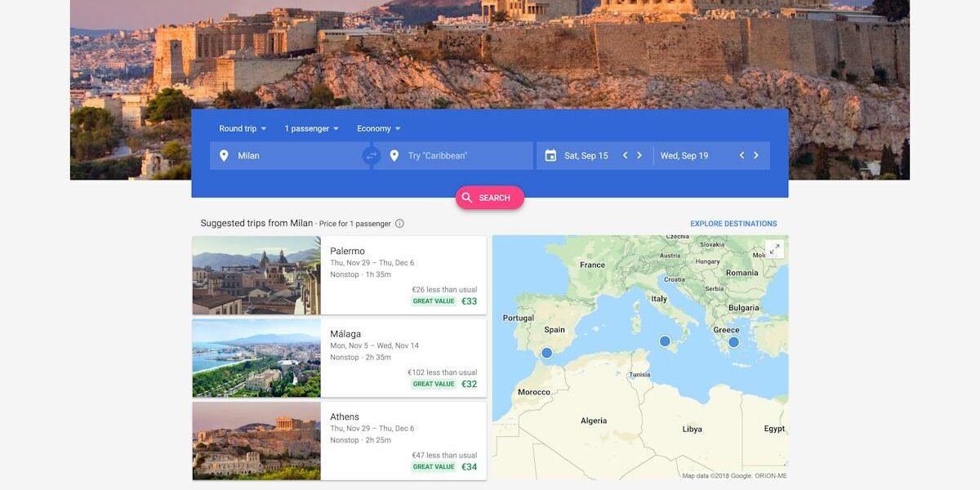Open the Round trip dropdown
The width and height of the screenshot is (980, 490).
pos(243,128)
